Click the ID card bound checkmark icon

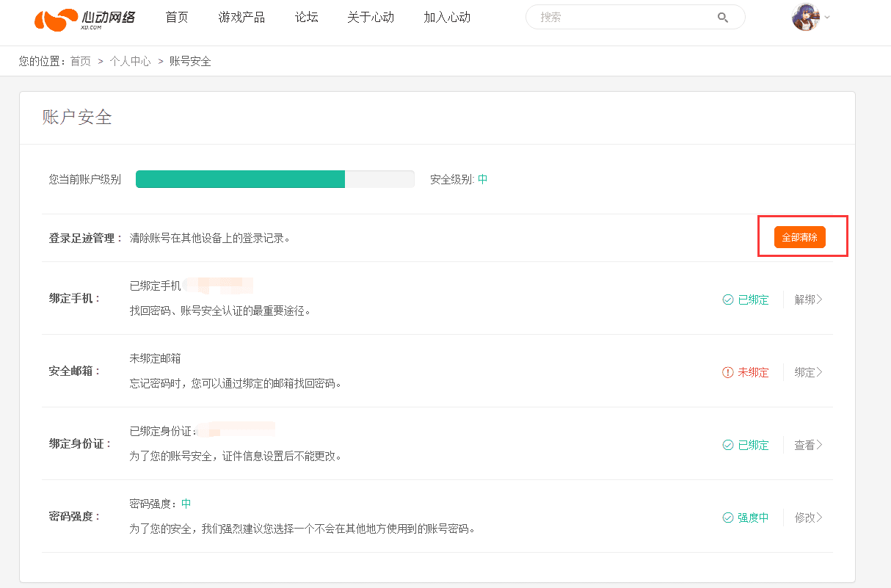click(728, 445)
